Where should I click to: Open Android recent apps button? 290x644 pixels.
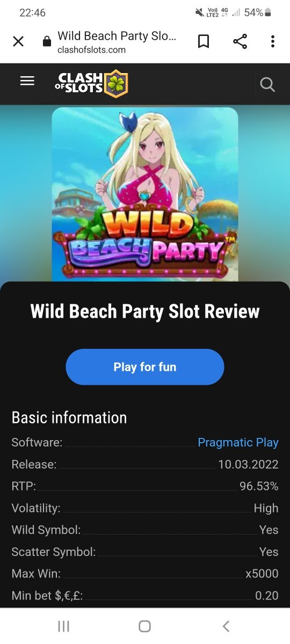pos(63,626)
